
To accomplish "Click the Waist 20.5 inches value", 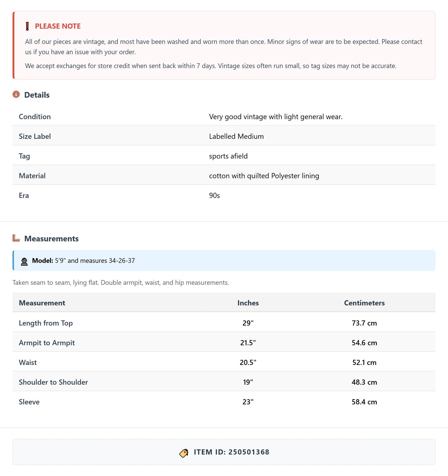I will (x=248, y=363).
